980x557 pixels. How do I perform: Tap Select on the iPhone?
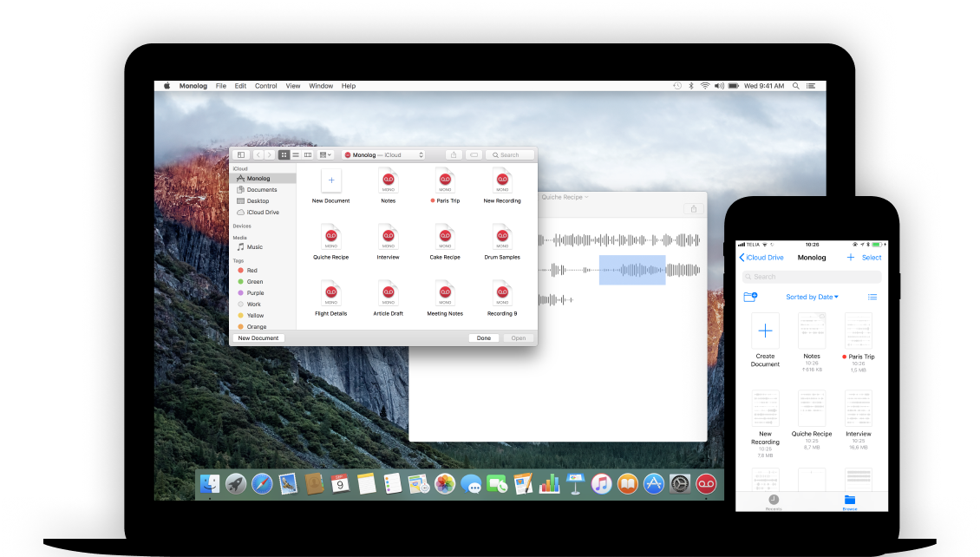[x=872, y=258]
